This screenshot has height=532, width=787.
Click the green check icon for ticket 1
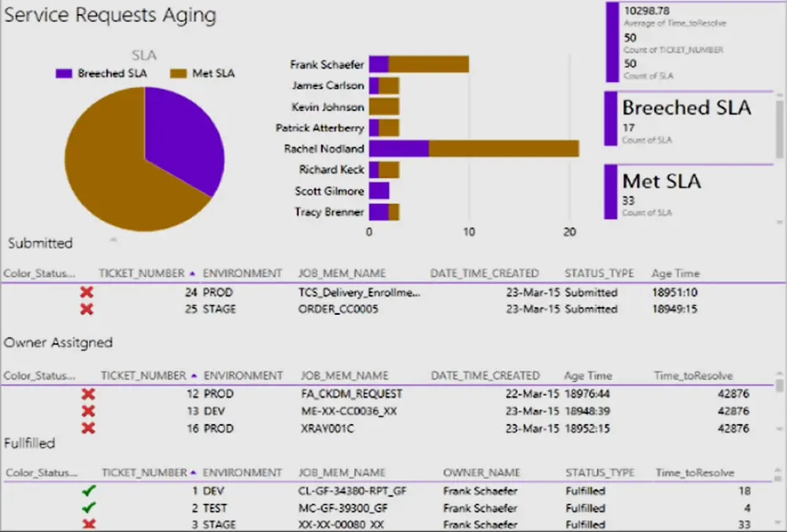coord(88,491)
